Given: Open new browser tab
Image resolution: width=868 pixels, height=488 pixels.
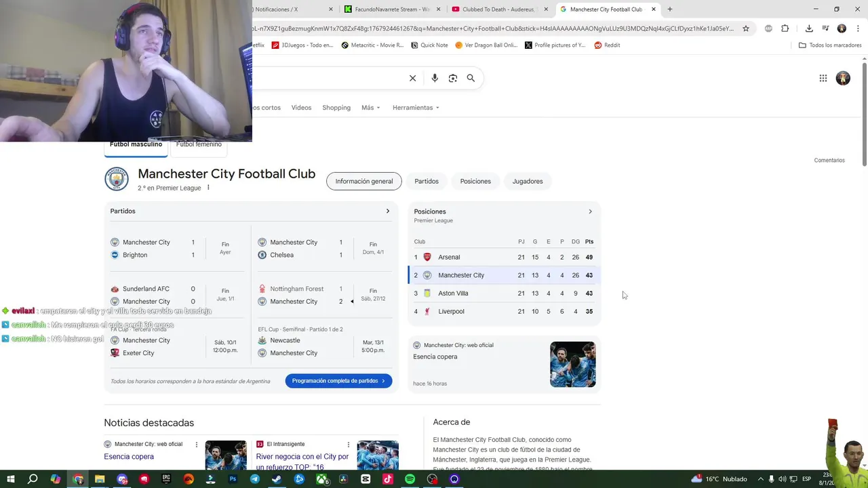Looking at the screenshot, I should pyautogui.click(x=670, y=9).
